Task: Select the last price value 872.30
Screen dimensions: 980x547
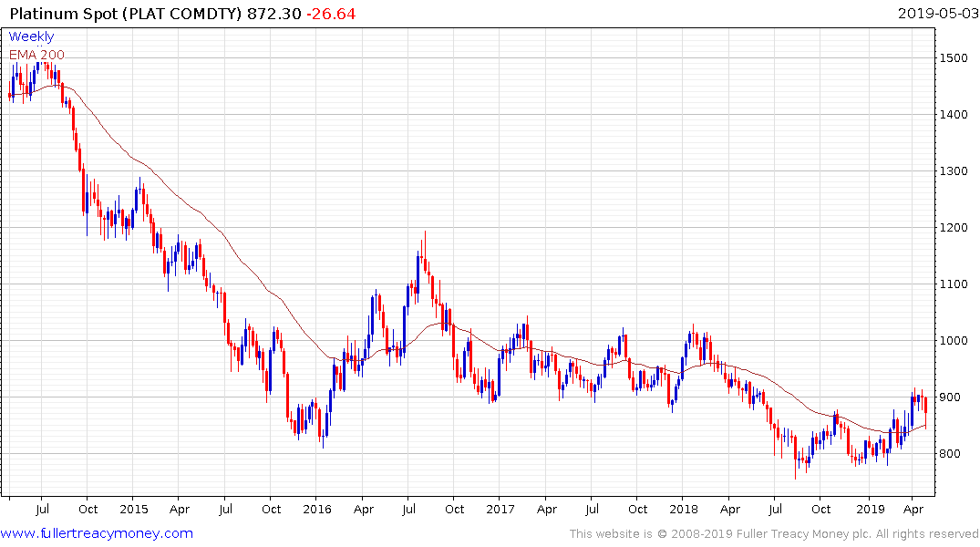Action: click(x=273, y=14)
